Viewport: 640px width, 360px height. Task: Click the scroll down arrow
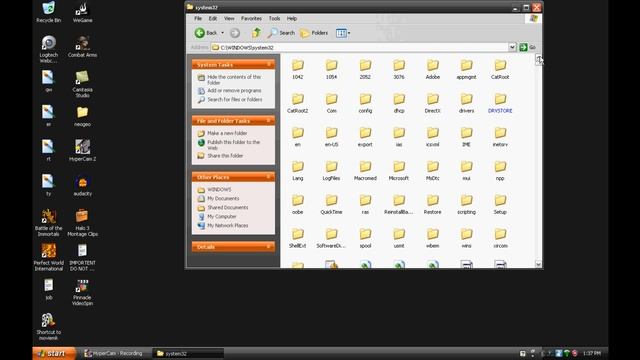(538, 264)
